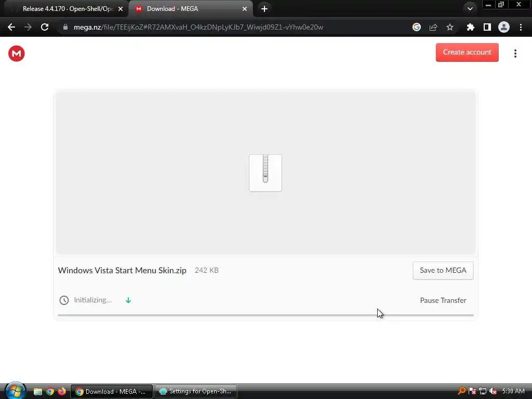Open the MEGA page three-dot menu
532x399 pixels.
[x=515, y=54]
